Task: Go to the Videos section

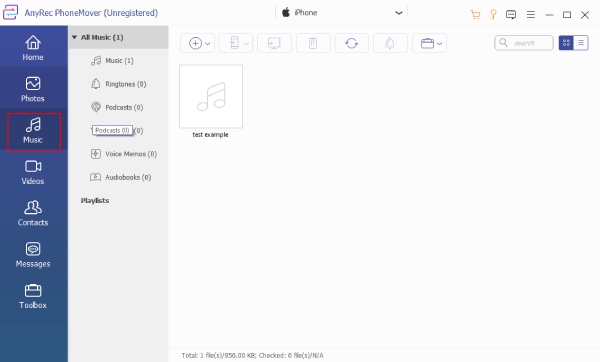Action: 33,172
